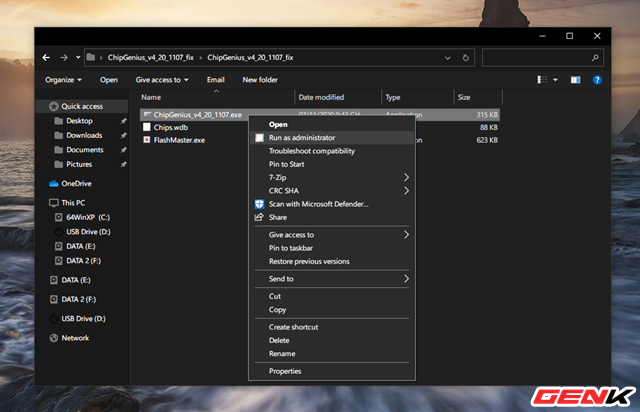This screenshot has height=412, width=640.
Task: Click Open in the command bar
Action: click(x=109, y=80)
